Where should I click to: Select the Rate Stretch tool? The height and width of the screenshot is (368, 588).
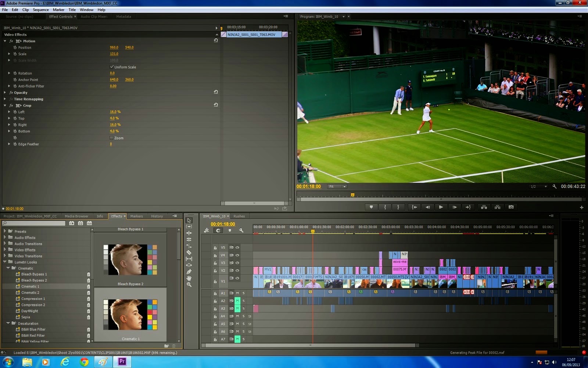[x=189, y=246]
